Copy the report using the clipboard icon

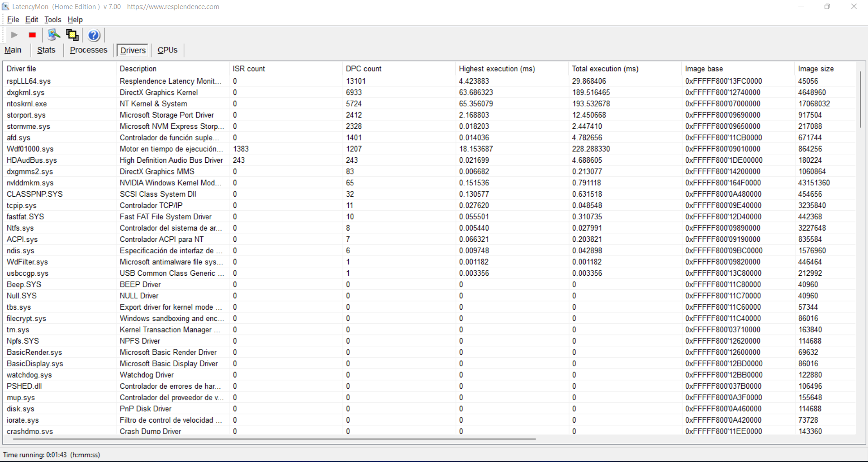[72, 35]
